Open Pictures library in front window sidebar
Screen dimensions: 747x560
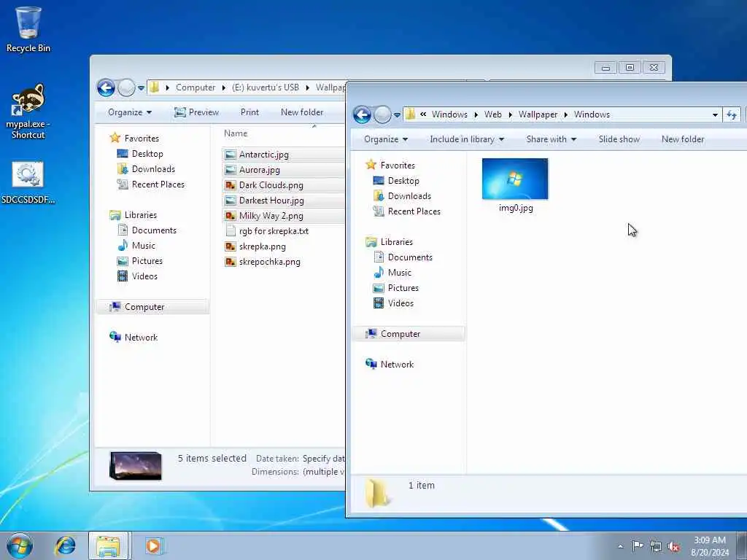pyautogui.click(x=403, y=288)
